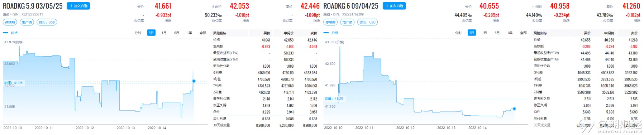Click 凸性 value 5.643 in right table
644x135 pixels.
587,112
